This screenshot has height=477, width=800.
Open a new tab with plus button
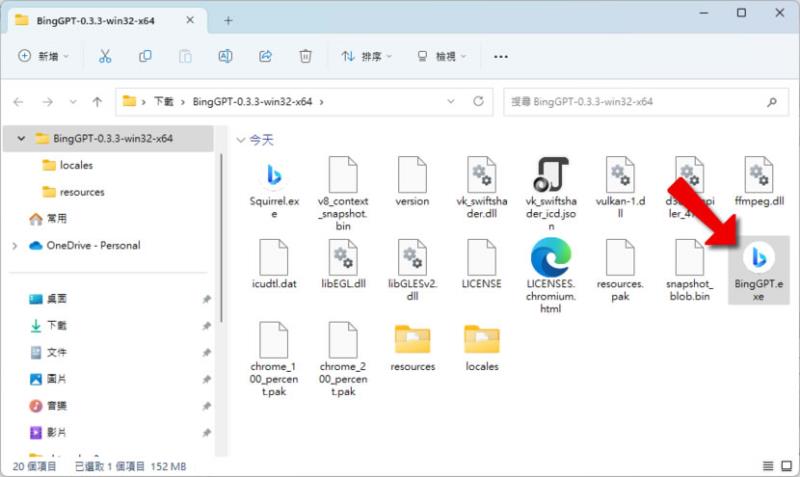pyautogui.click(x=228, y=21)
